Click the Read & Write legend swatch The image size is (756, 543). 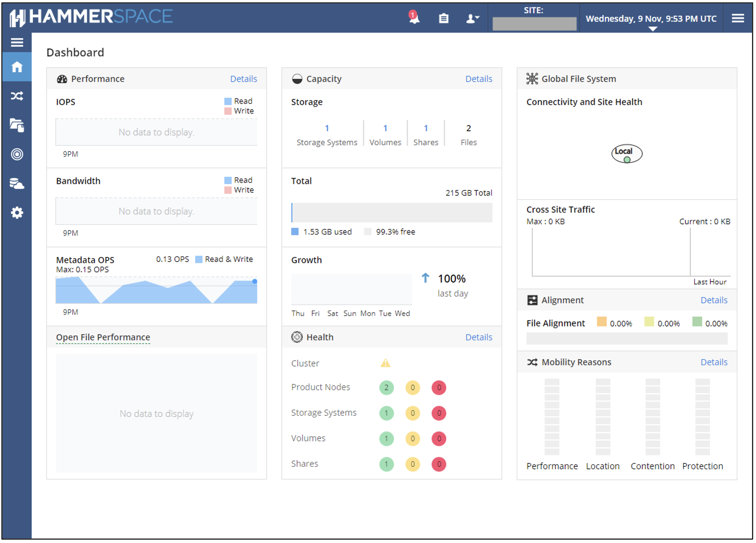(199, 259)
